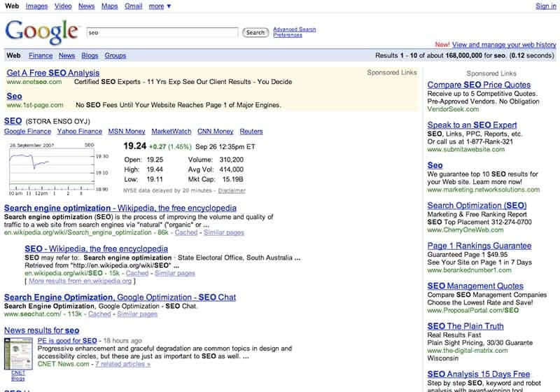Open Cached link for en.wikipedia.org/wiki/SEO
560x392 pixels.
[x=137, y=273]
